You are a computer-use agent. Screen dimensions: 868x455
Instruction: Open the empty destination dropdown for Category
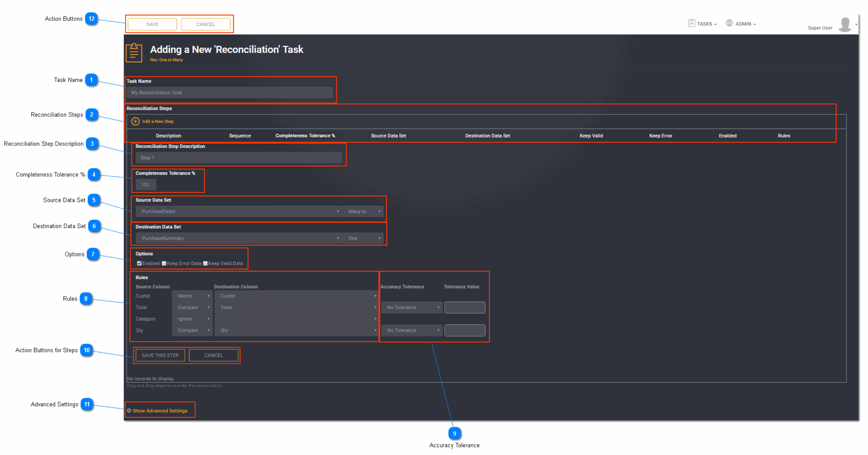point(296,319)
